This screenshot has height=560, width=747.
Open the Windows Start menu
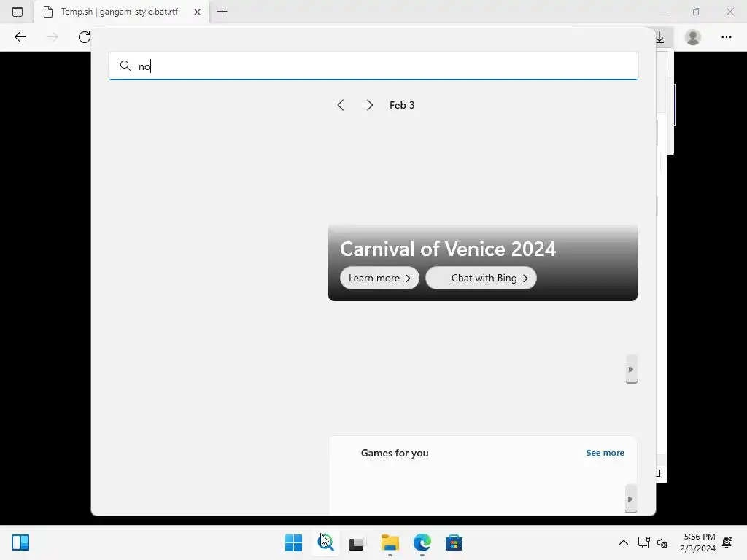pos(293,542)
